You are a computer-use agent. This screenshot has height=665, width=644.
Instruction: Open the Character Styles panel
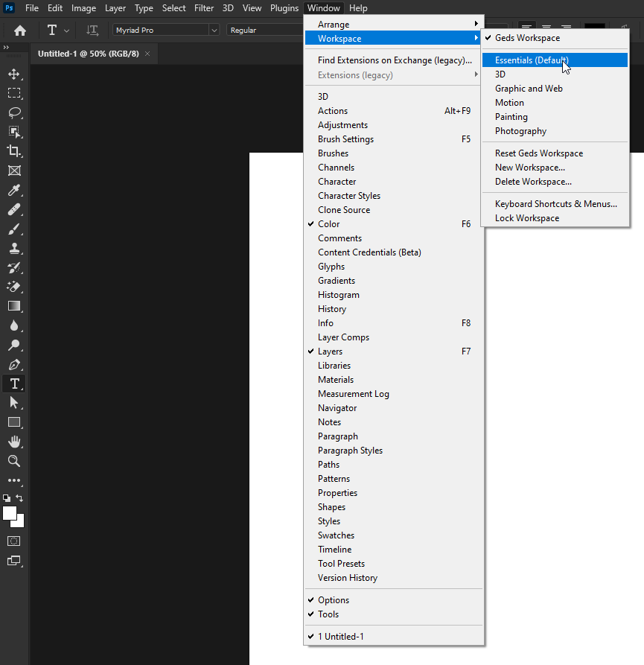click(394, 196)
